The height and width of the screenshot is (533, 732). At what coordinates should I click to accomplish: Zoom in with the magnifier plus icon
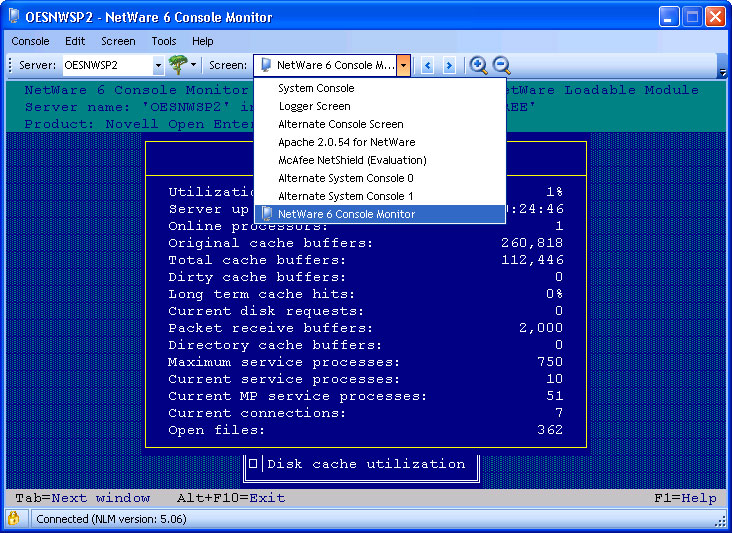[x=478, y=65]
